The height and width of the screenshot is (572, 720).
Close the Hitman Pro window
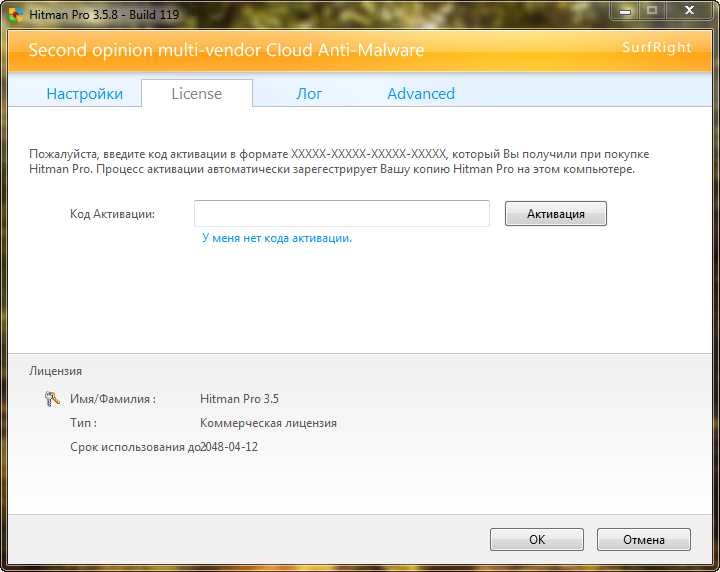(689, 10)
